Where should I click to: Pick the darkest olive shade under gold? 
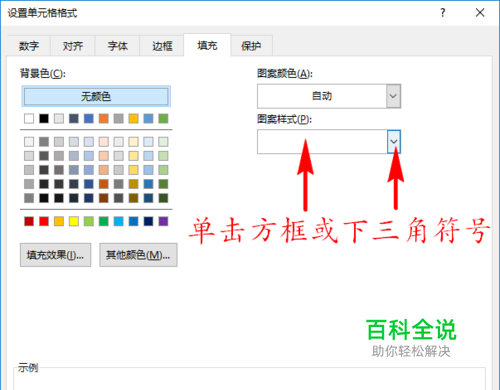pos(133,198)
